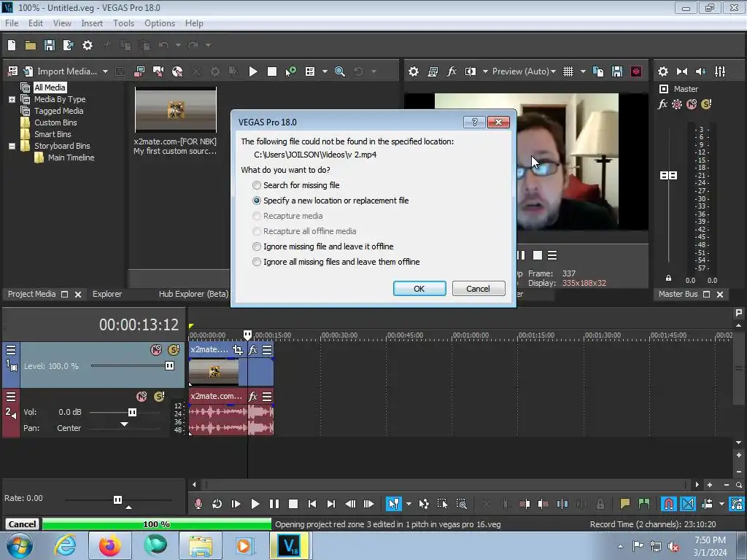Open the Tools menu
747x560 pixels.
[123, 23]
